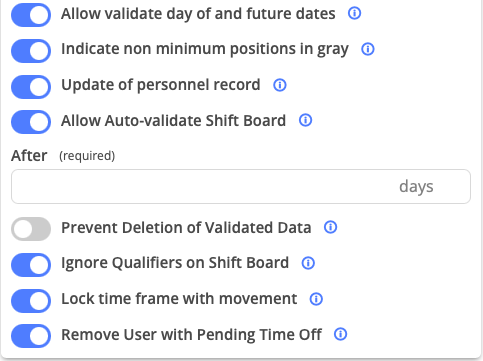Show info for Indicate non minimum positions

pyautogui.click(x=368, y=49)
